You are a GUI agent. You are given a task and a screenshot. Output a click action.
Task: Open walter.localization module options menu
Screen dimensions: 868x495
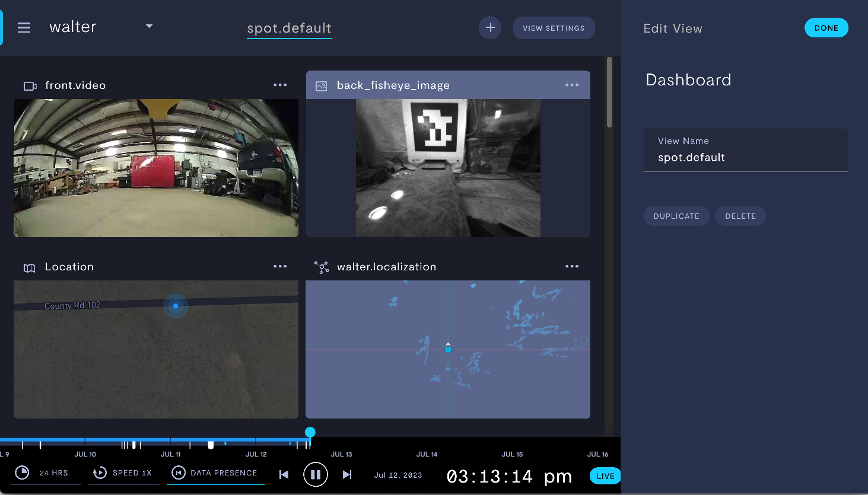(572, 266)
